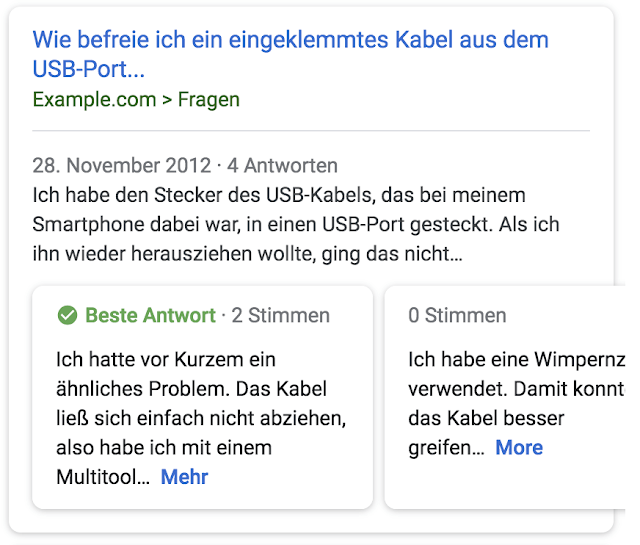This screenshot has width=640, height=545.
Task: Click the word 'Multitool…' in the best answer
Action: (x=103, y=477)
